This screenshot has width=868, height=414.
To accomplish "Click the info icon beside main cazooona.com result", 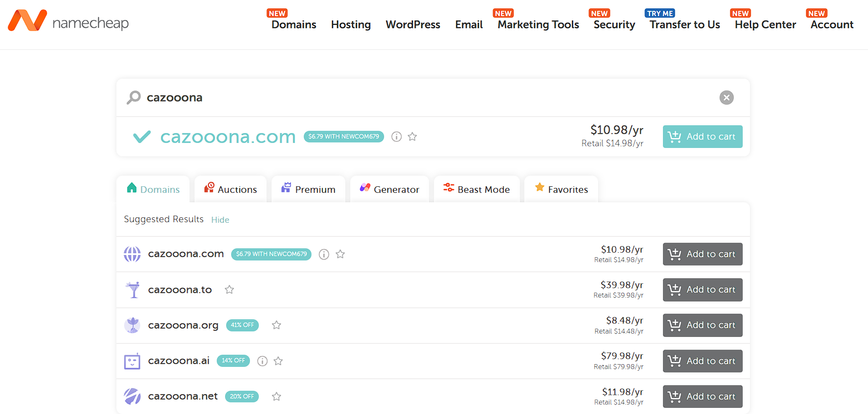I will (x=396, y=136).
